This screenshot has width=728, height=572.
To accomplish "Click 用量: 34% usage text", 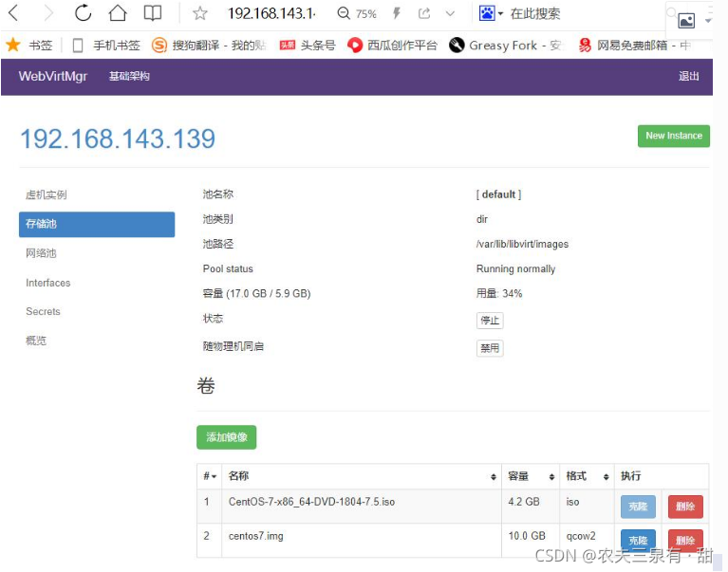I will point(499,294).
